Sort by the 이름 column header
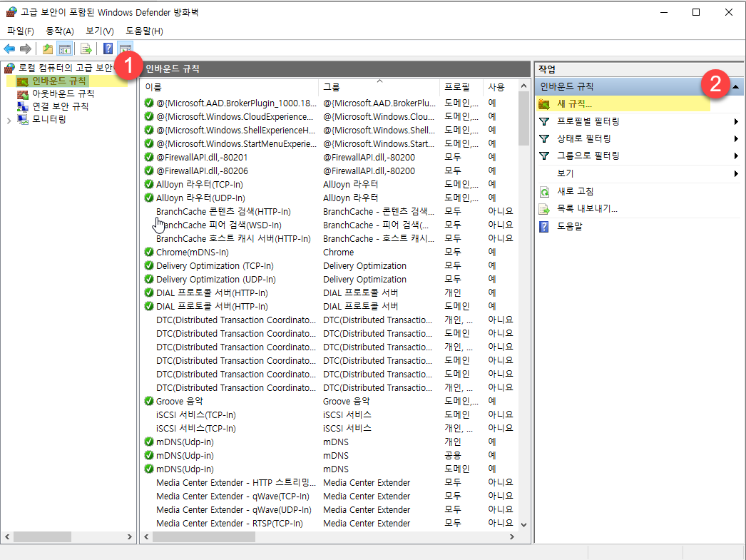Image resolution: width=746 pixels, height=560 pixels. click(x=230, y=87)
